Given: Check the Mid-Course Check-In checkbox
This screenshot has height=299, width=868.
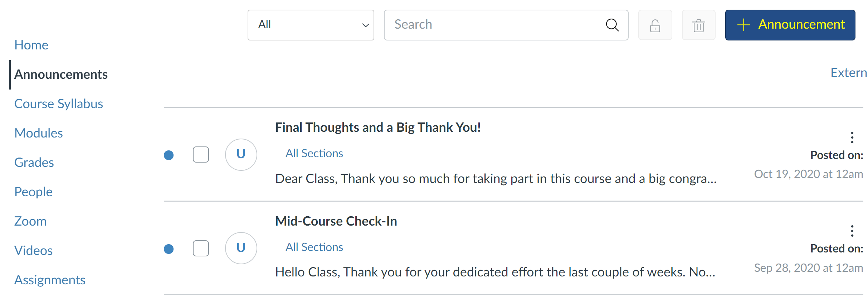Looking at the screenshot, I should (x=201, y=248).
